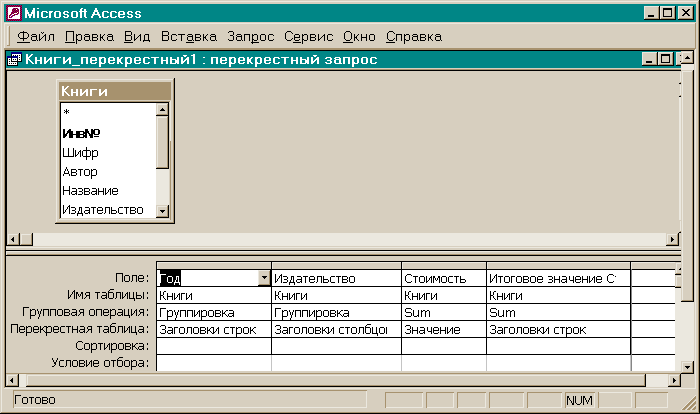Click up arrow of Книги field list scrollbar
Viewport: 700px width, 414px height.
point(162,110)
